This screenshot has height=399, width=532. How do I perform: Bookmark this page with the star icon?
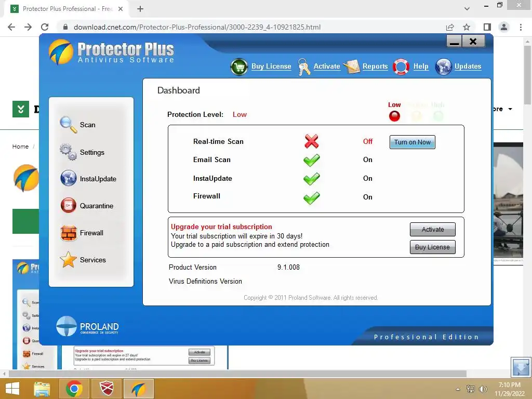point(467,27)
